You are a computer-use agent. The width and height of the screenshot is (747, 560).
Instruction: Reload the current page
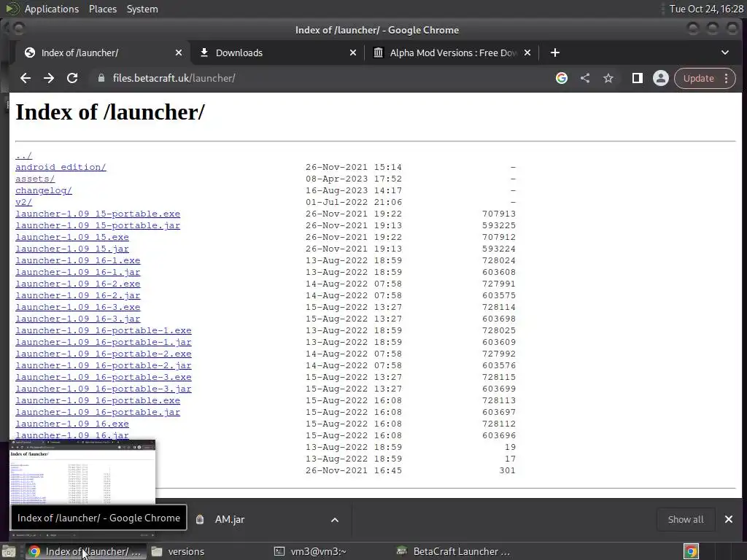tap(72, 78)
